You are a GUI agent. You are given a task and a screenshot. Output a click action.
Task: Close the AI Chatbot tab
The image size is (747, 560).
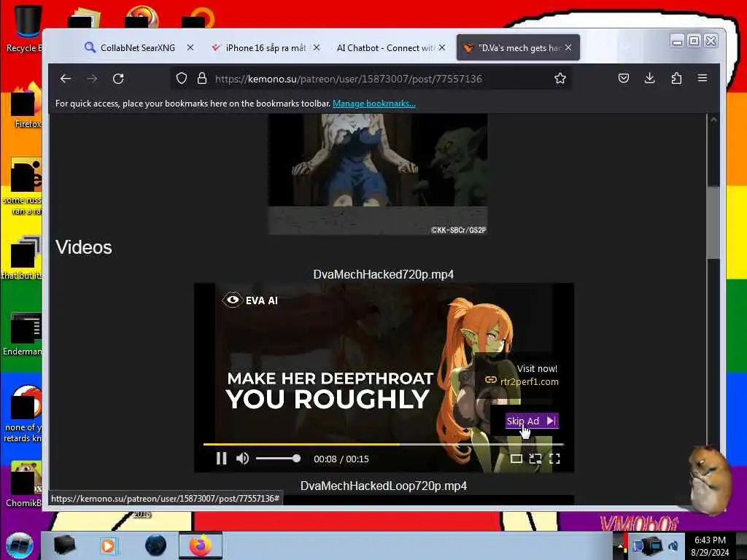[442, 47]
